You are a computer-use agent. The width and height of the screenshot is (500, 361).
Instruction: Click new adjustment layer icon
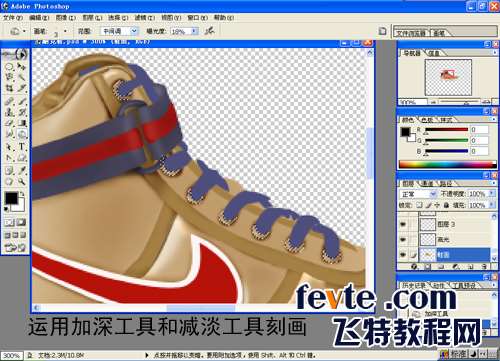(456, 267)
